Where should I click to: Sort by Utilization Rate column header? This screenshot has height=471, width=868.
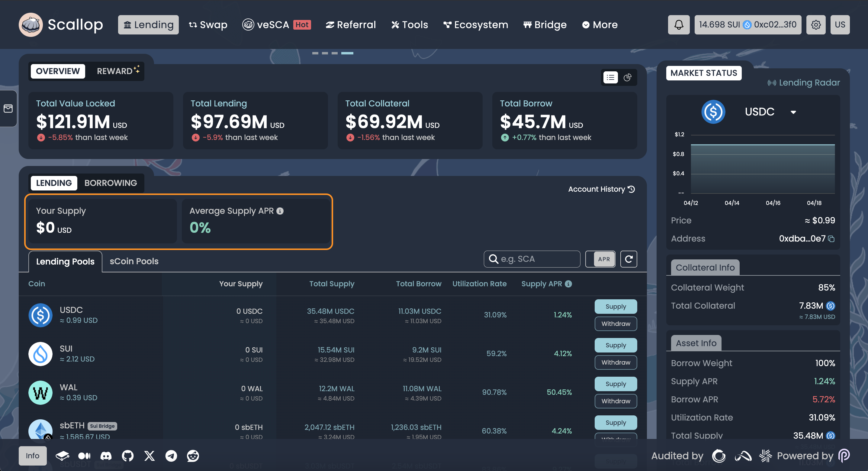[x=479, y=284]
